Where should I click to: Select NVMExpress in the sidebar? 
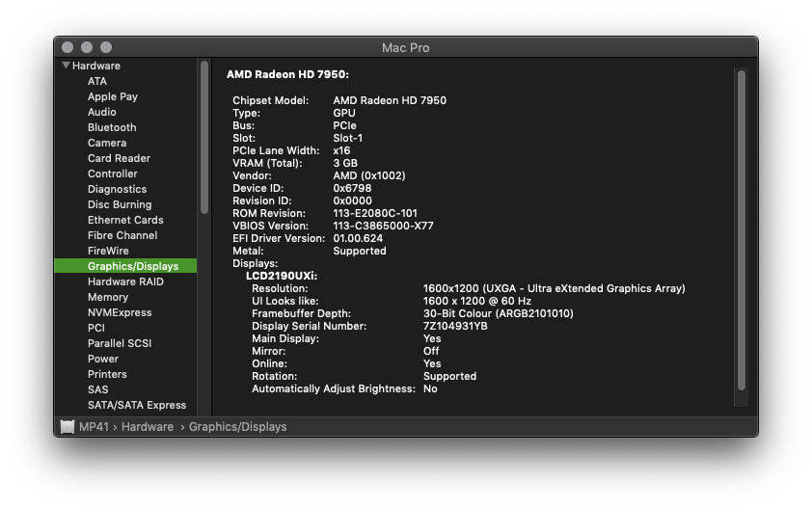pyautogui.click(x=120, y=312)
